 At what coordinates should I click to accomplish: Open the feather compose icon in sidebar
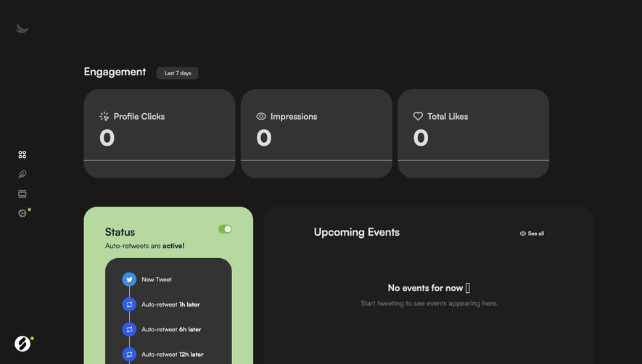click(22, 175)
